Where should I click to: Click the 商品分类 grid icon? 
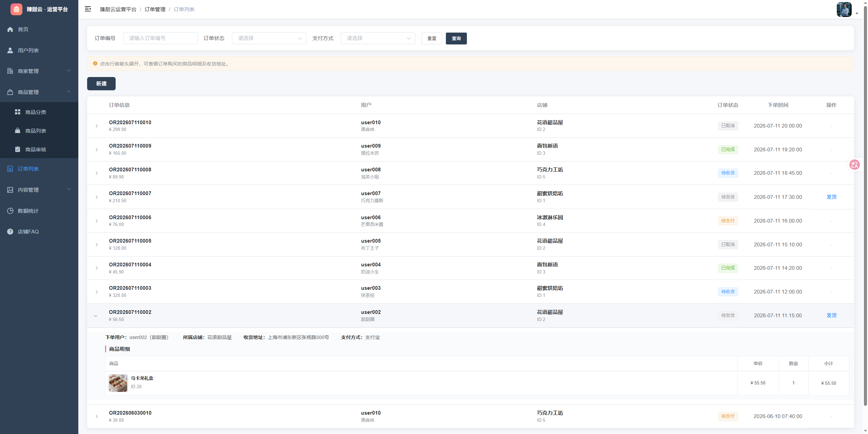[18, 112]
